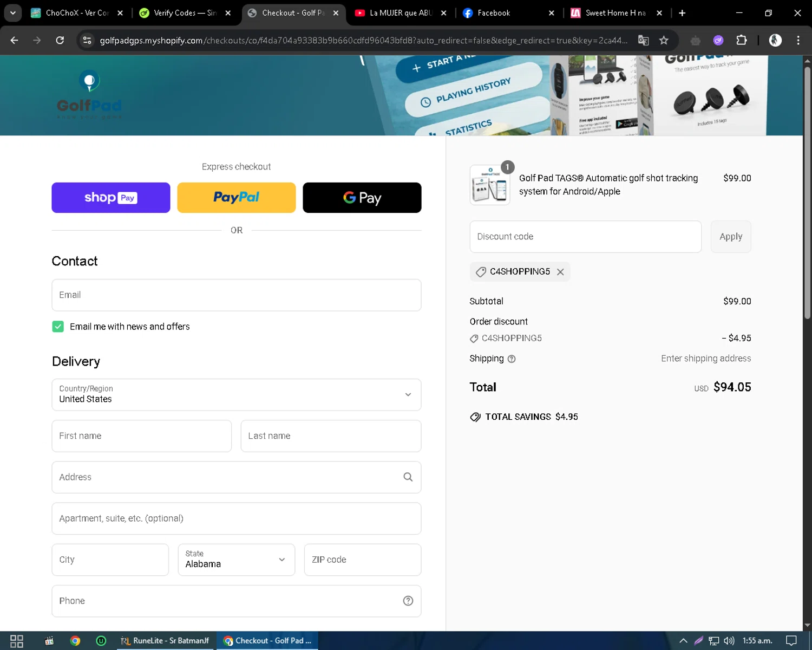Open the Chrome three-dot menu
Image resolution: width=812 pixels, height=650 pixels.
coord(798,40)
